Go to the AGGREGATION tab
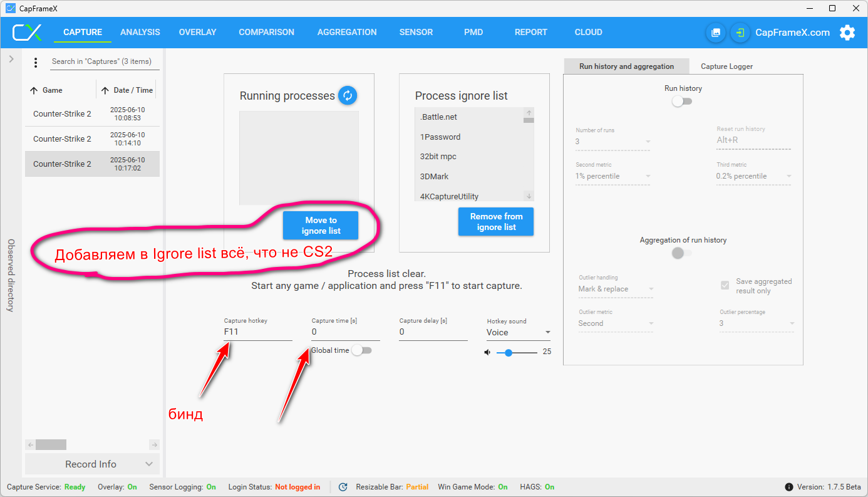Viewport: 868px width, 497px height. pos(347,32)
